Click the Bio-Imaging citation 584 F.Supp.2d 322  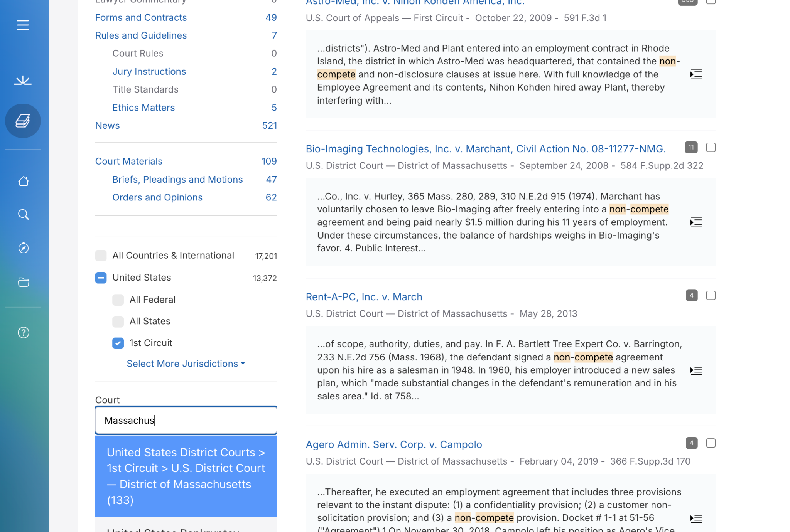point(662,165)
